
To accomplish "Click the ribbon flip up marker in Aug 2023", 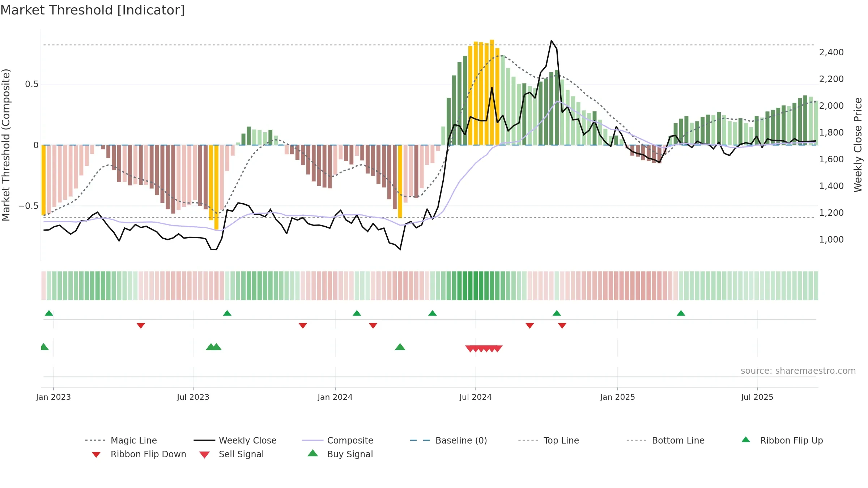I will tap(227, 313).
